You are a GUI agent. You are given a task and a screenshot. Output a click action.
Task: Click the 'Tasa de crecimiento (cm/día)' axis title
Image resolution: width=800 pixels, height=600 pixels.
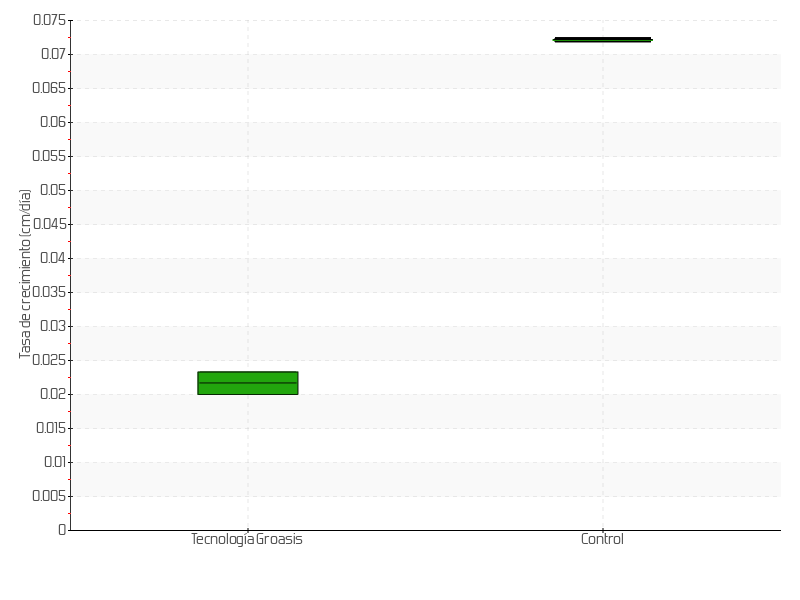(25, 274)
